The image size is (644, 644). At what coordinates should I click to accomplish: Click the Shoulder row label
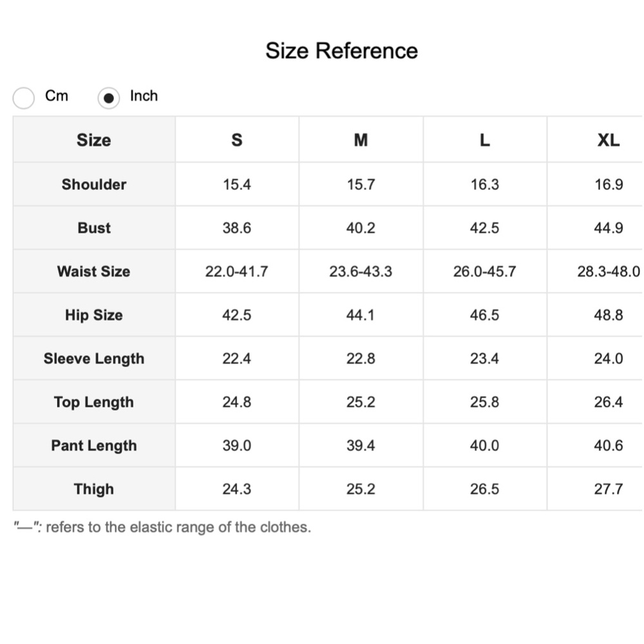pos(94,184)
